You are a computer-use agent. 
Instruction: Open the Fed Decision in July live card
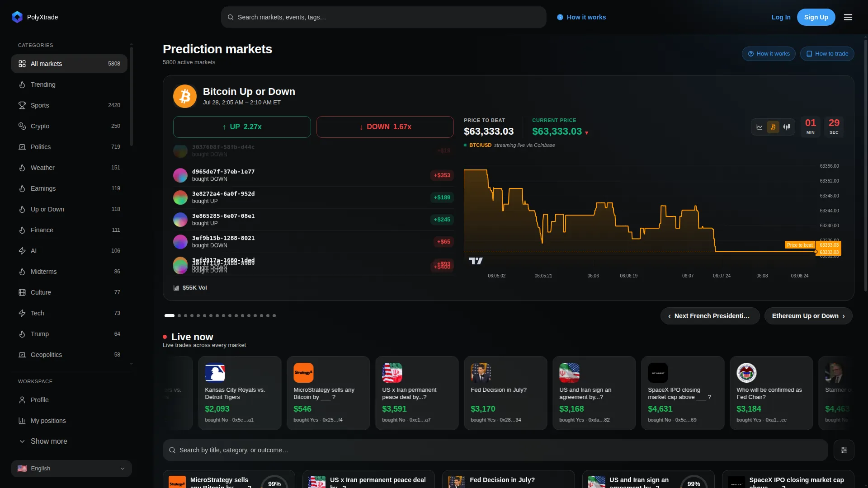[x=505, y=393]
